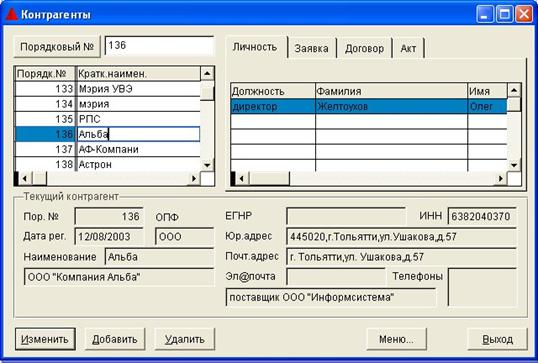
Task: Click the contractor list scroll-up arrow
Action: point(207,73)
